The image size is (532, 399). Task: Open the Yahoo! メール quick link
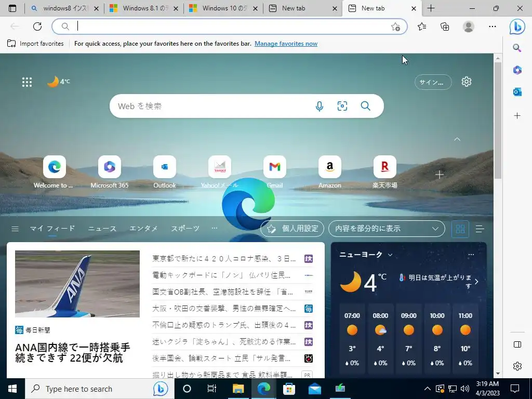pyautogui.click(x=220, y=171)
